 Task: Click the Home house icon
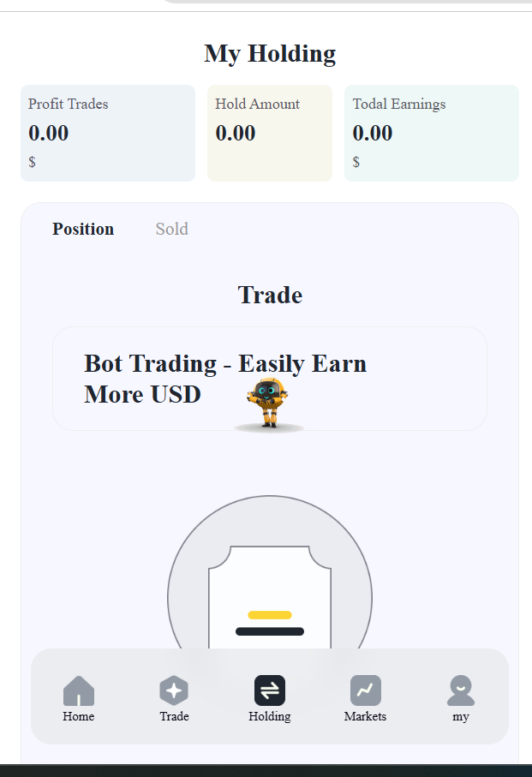coord(79,690)
